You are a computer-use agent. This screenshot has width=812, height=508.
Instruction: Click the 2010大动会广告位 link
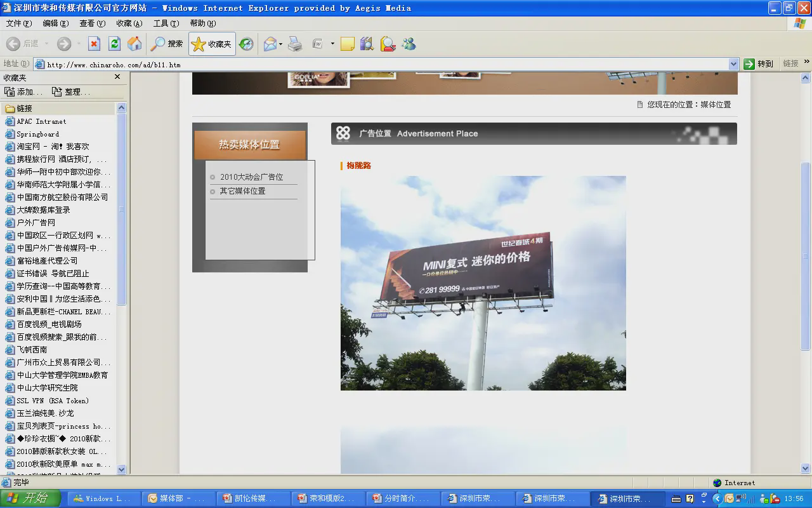click(x=251, y=177)
